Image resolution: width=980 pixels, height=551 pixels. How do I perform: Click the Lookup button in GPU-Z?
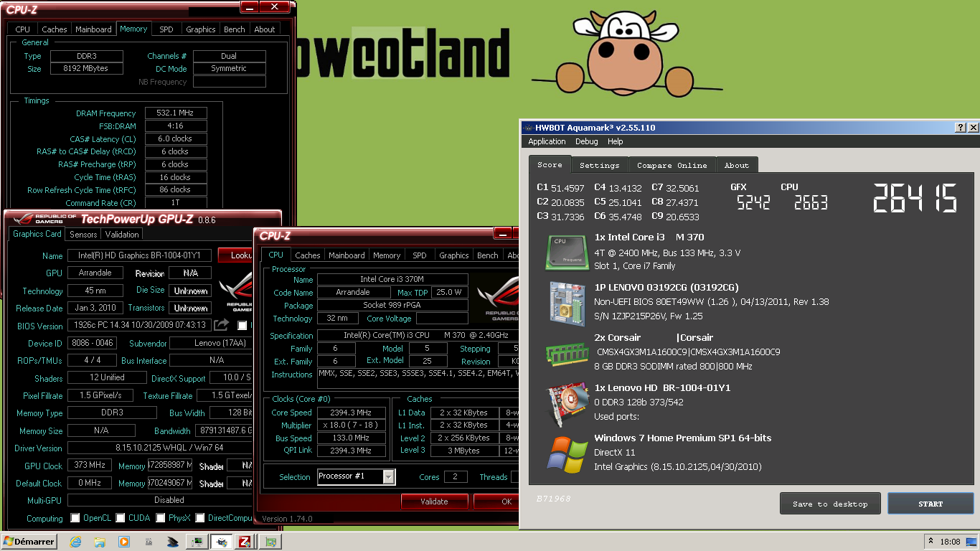(235, 255)
